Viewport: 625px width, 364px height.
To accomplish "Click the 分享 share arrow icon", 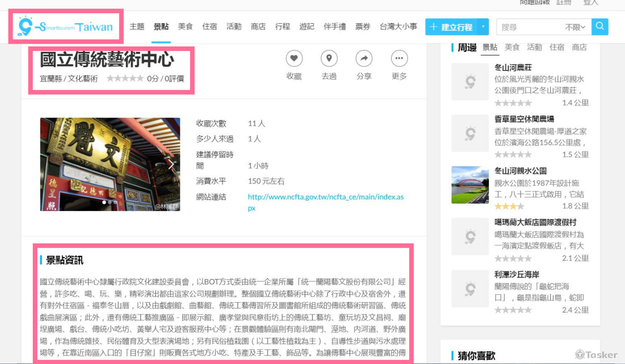I will (364, 58).
